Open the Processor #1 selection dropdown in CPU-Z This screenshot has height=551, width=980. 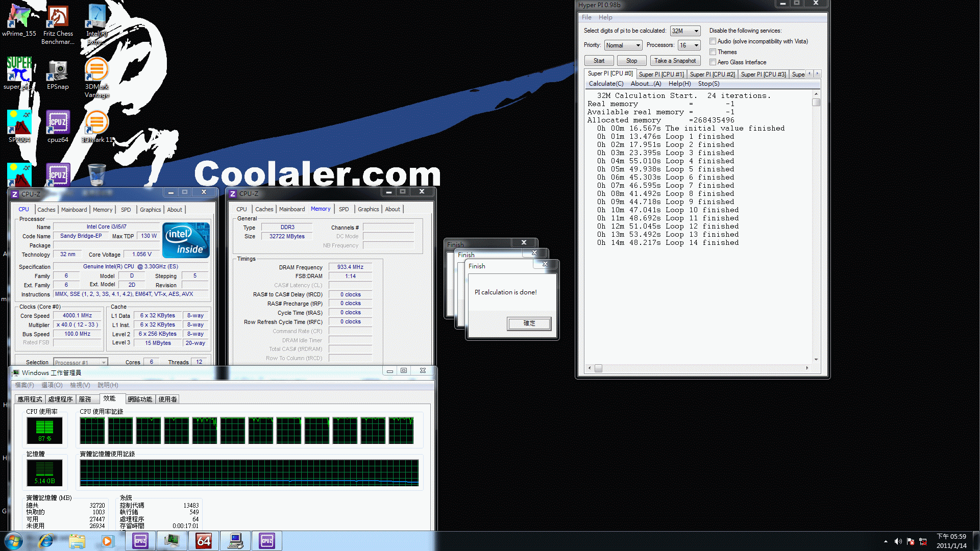point(81,362)
